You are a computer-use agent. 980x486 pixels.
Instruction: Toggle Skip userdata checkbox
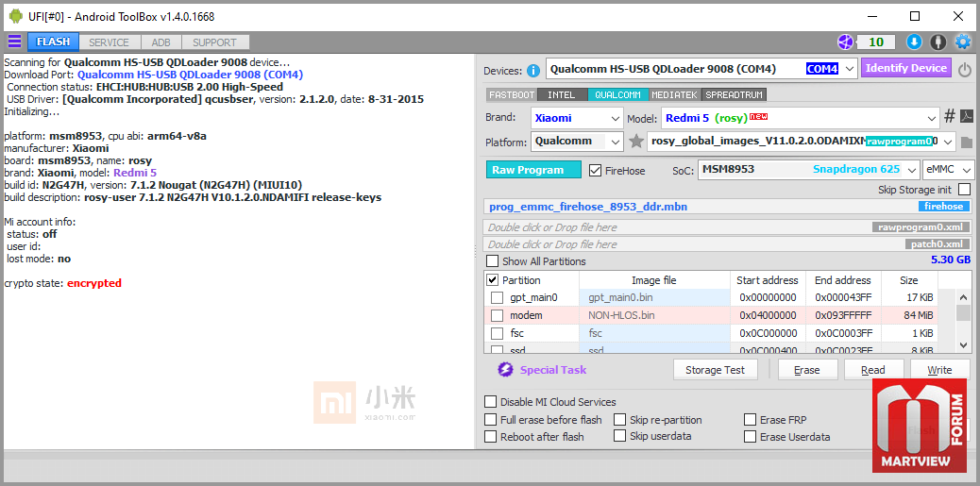[619, 436]
